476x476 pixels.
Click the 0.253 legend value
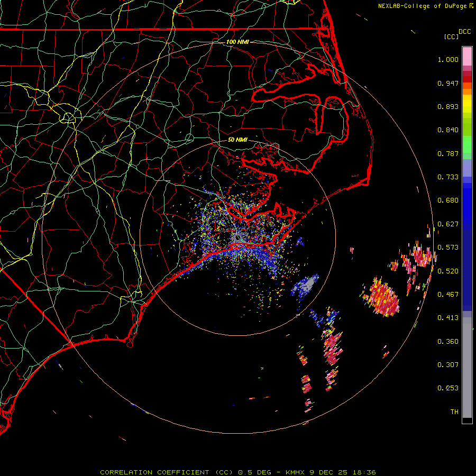coord(448,388)
